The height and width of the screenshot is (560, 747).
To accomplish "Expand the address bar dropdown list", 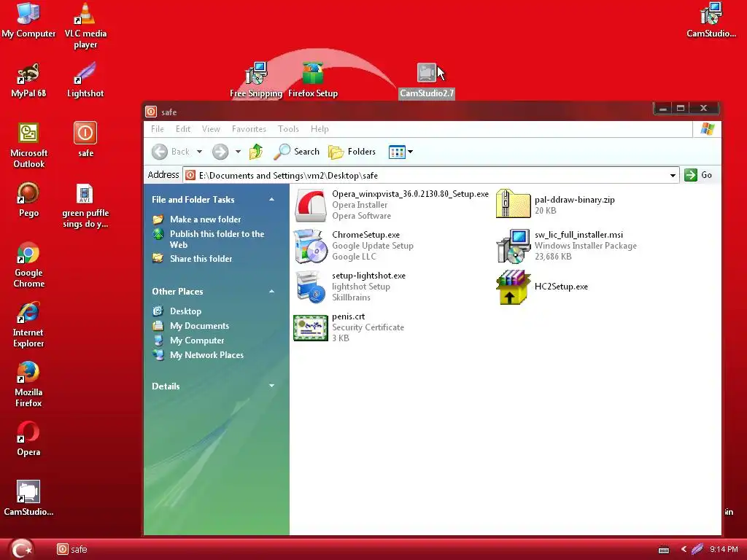I will pyautogui.click(x=673, y=175).
